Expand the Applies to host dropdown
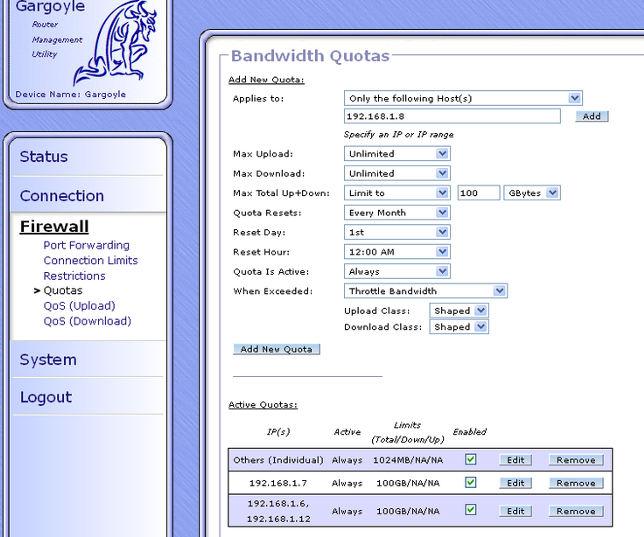Image resolution: width=644 pixels, height=537 pixels. [x=463, y=98]
